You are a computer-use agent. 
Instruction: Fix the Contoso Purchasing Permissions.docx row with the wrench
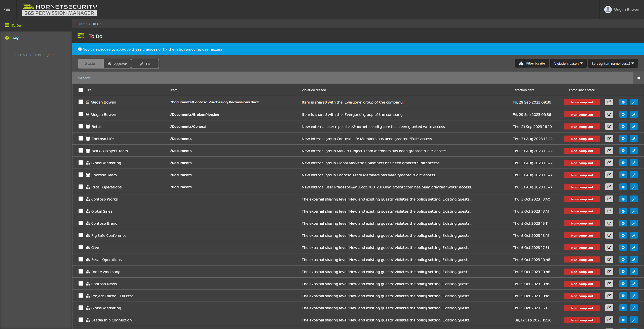tap(634, 102)
